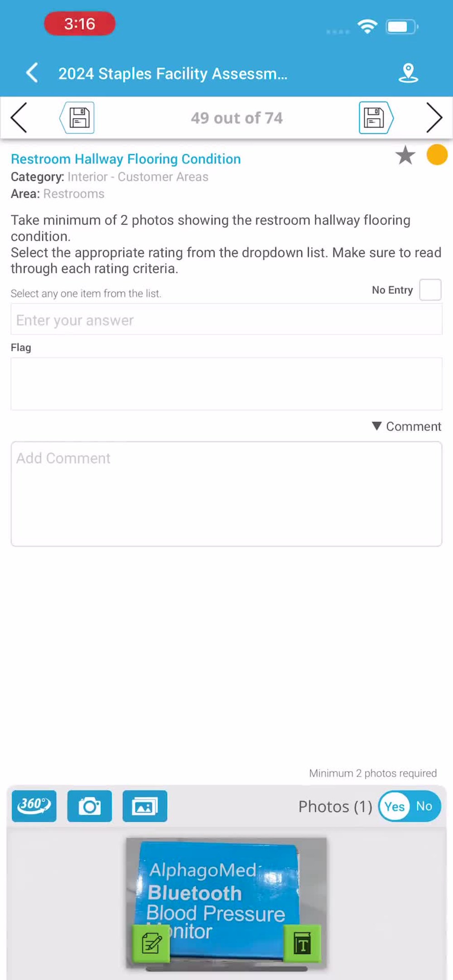The image size is (453, 980).
Task: Mark this question with the star
Action: [x=405, y=155]
